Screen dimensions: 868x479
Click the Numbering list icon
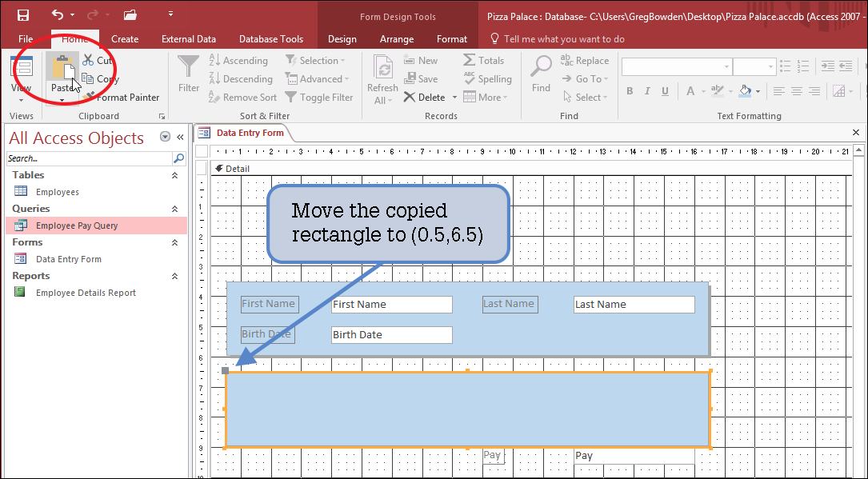pyautogui.click(x=803, y=66)
